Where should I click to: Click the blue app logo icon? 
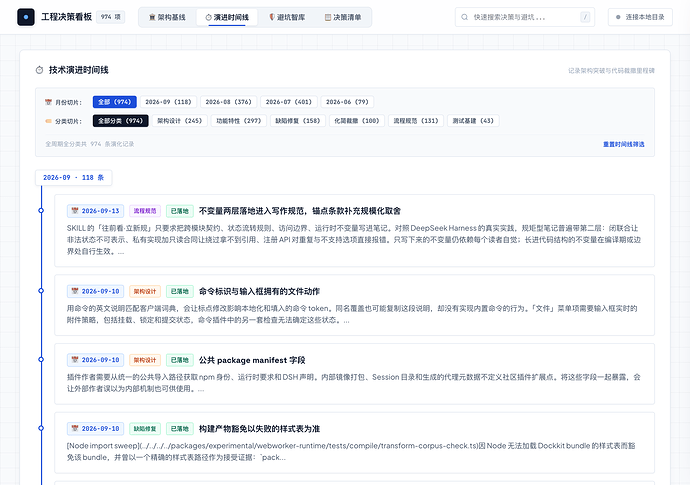pyautogui.click(x=26, y=17)
